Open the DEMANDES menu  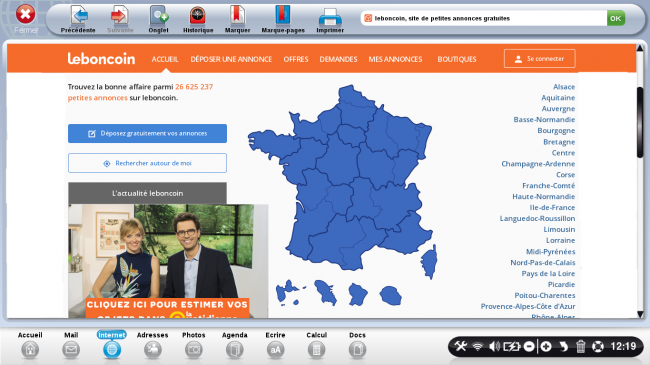[338, 59]
